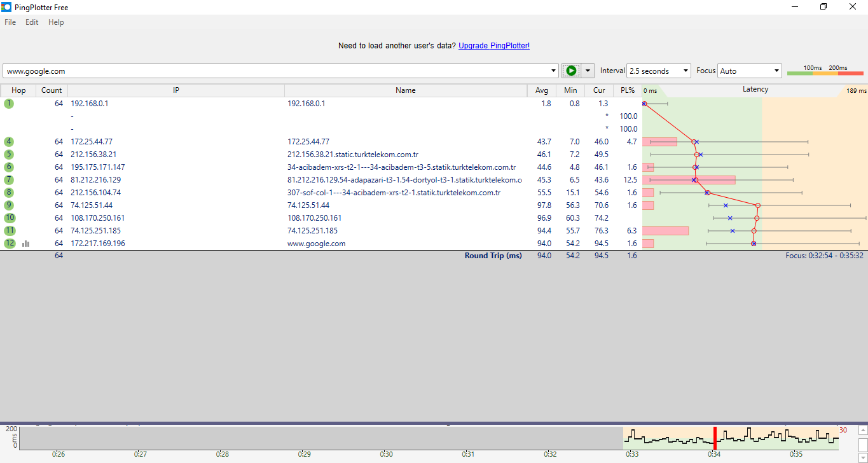868x463 pixels.
Task: Select hop 8 green circle icon
Action: click(9, 192)
